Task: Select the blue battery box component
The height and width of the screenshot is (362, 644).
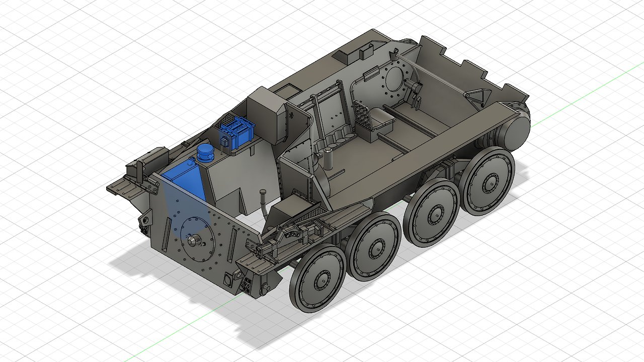Action: click(x=236, y=132)
